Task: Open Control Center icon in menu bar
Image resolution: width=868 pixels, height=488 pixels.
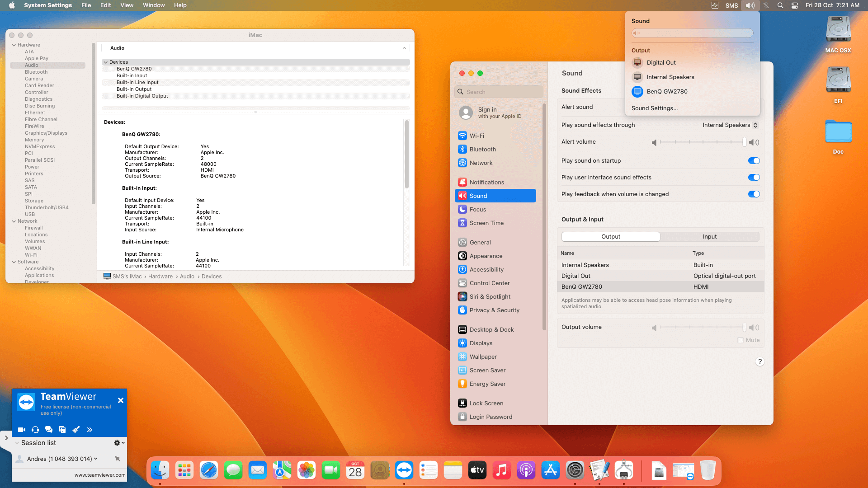Action: coord(795,5)
